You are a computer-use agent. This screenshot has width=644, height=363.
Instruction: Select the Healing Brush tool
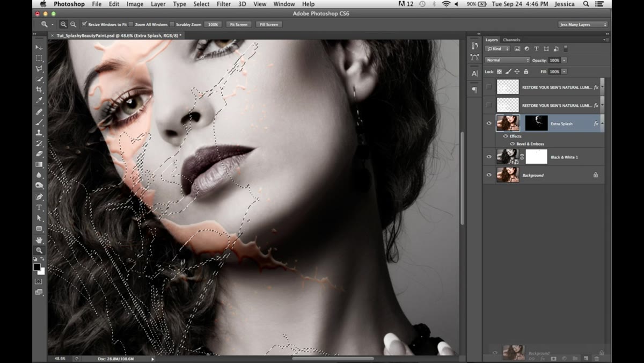coord(39,112)
